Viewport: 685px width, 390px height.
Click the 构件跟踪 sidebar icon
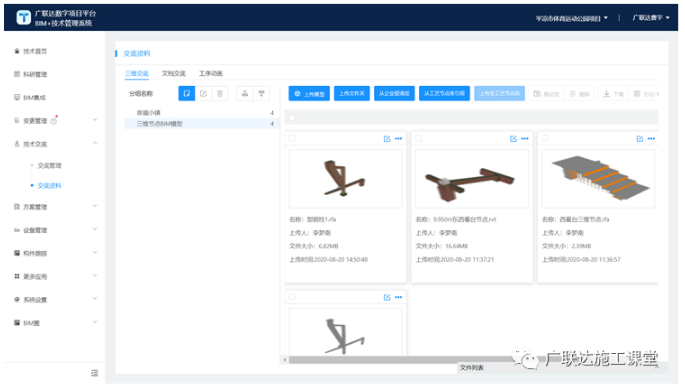point(17,253)
